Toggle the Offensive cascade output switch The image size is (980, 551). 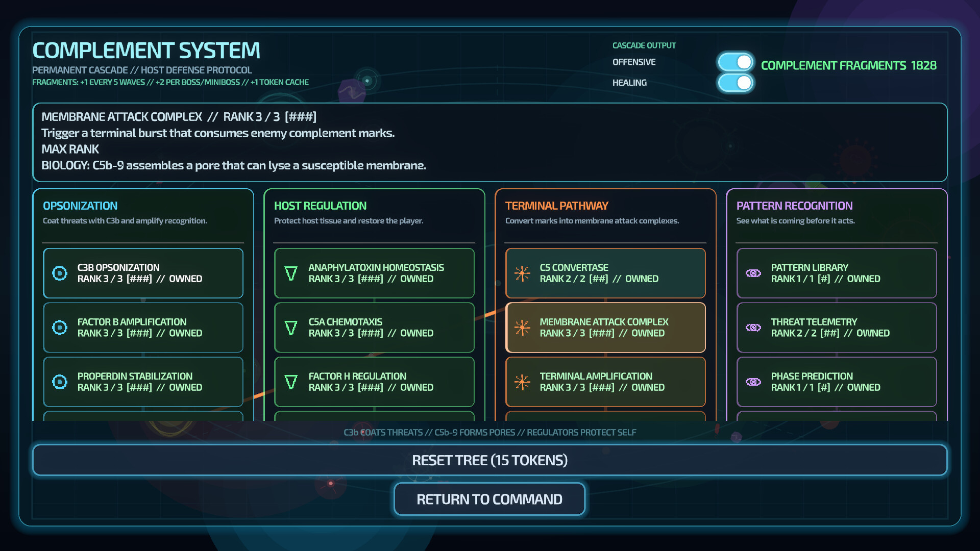(736, 62)
